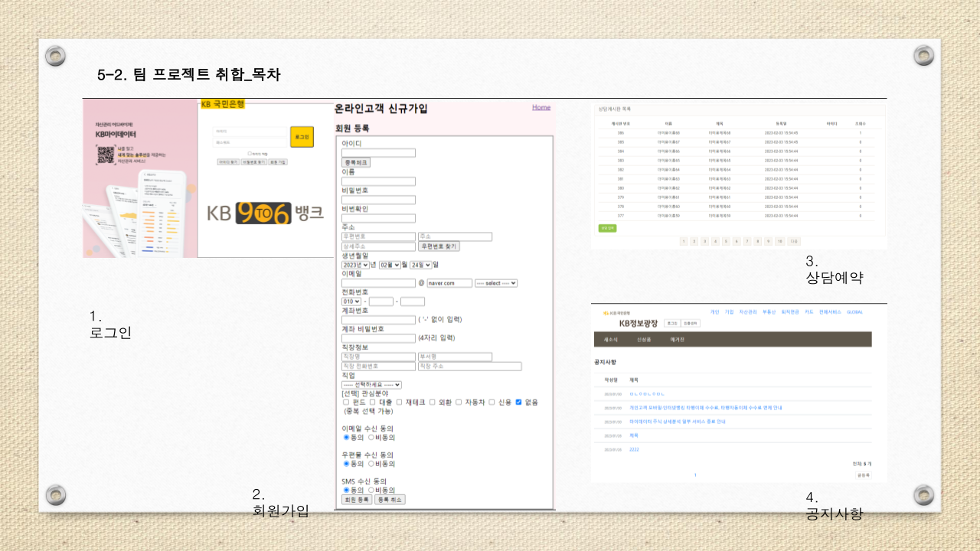Open the 전체서비스 menu on KB정보광장
Image resolution: width=980 pixels, height=551 pixels.
(830, 312)
